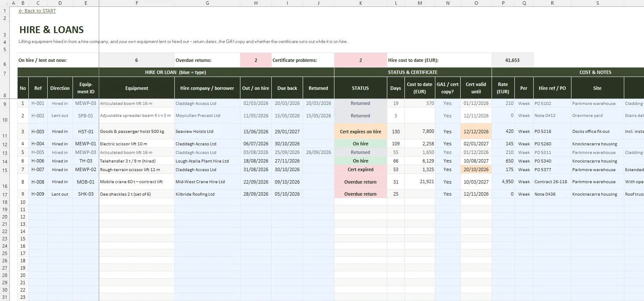Click the out on hire date 22/09/2026
644x301 pixels.
pyautogui.click(x=256, y=182)
